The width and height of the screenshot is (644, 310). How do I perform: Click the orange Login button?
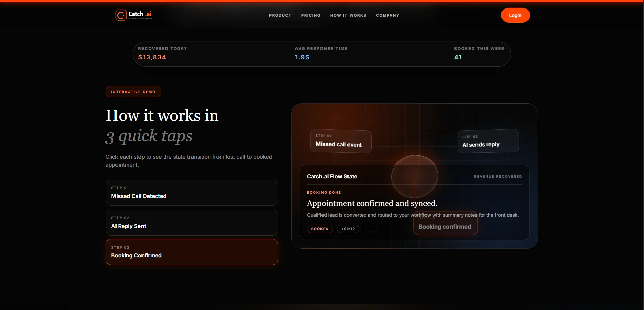click(515, 15)
